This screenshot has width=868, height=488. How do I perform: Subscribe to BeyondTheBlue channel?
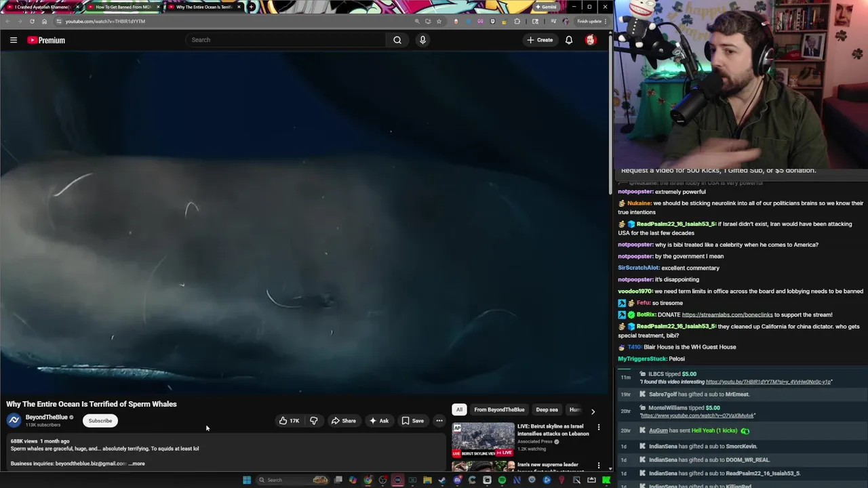click(100, 421)
